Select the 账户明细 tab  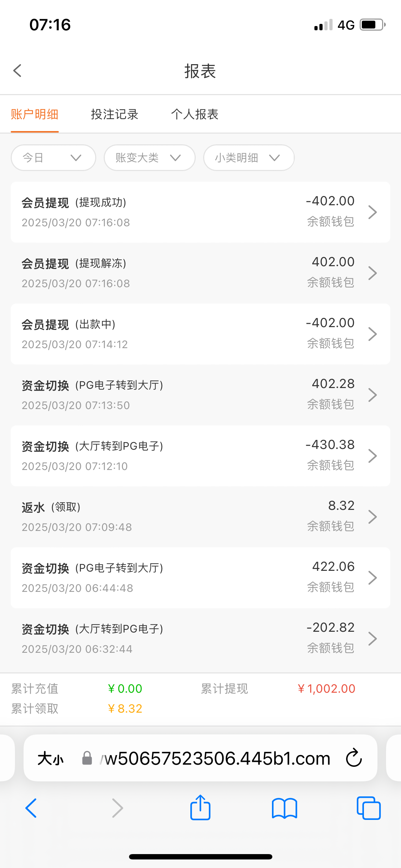(x=35, y=114)
